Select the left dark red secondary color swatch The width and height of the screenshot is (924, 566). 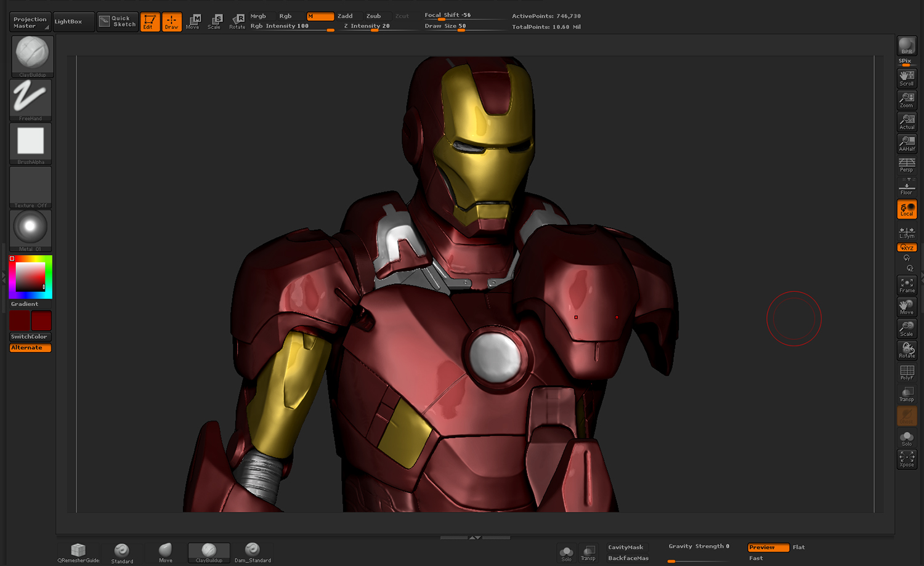click(x=20, y=321)
